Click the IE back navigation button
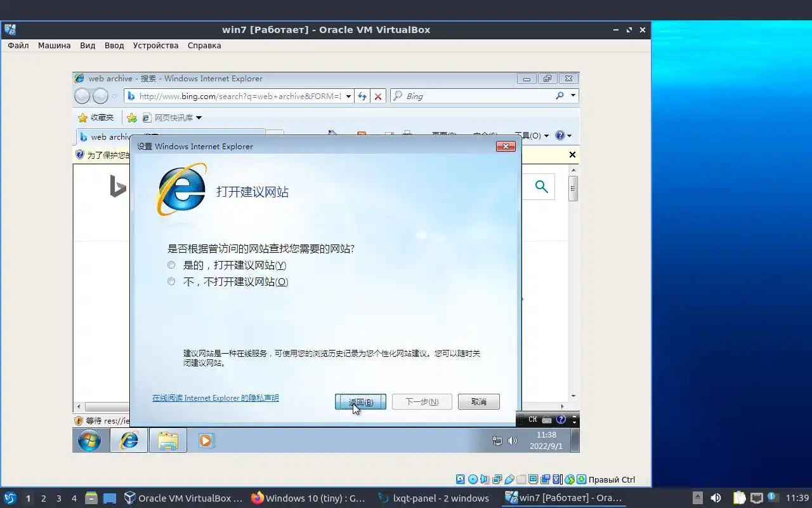 (82, 96)
